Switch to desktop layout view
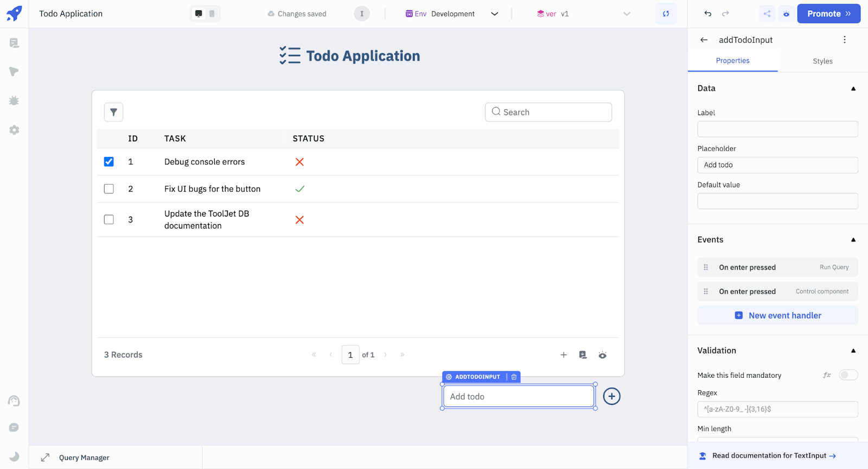868x469 pixels. pyautogui.click(x=199, y=14)
